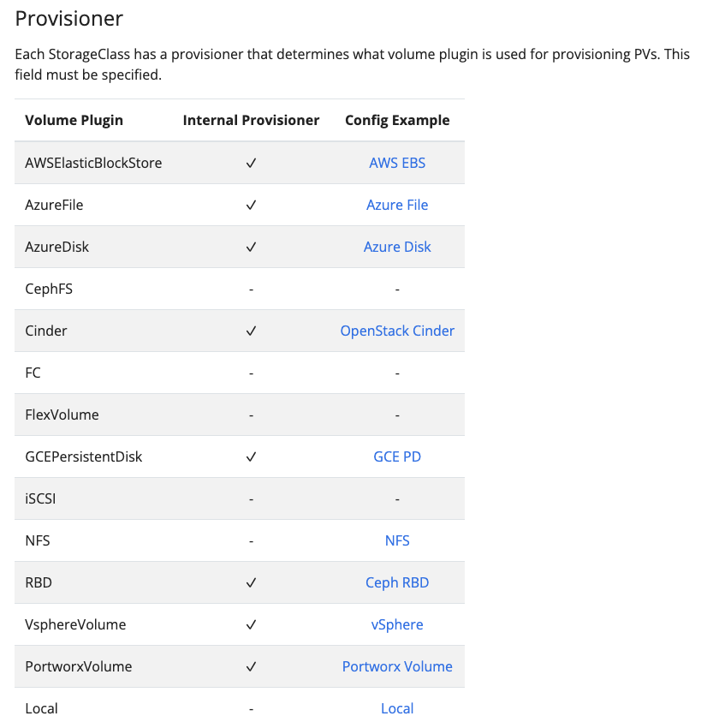Click the checkmark in the GCEPersistentDisk row
The height and width of the screenshot is (728, 713).
[251, 456]
